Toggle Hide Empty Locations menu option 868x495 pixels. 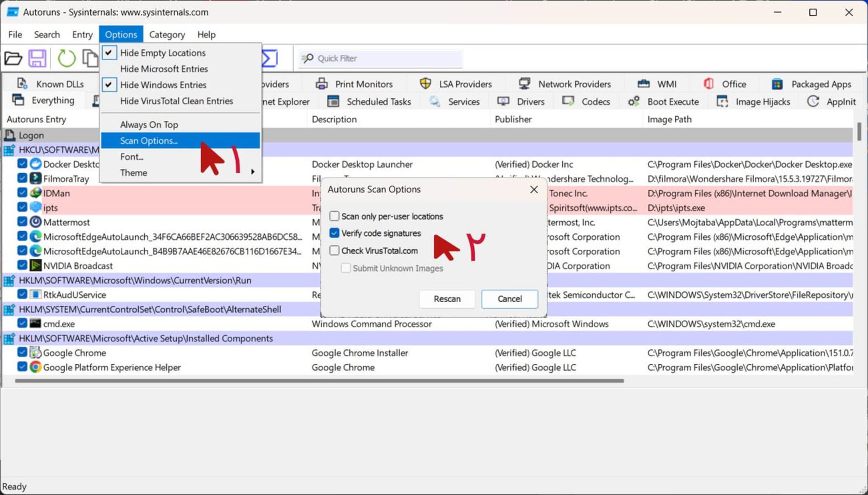180,53
